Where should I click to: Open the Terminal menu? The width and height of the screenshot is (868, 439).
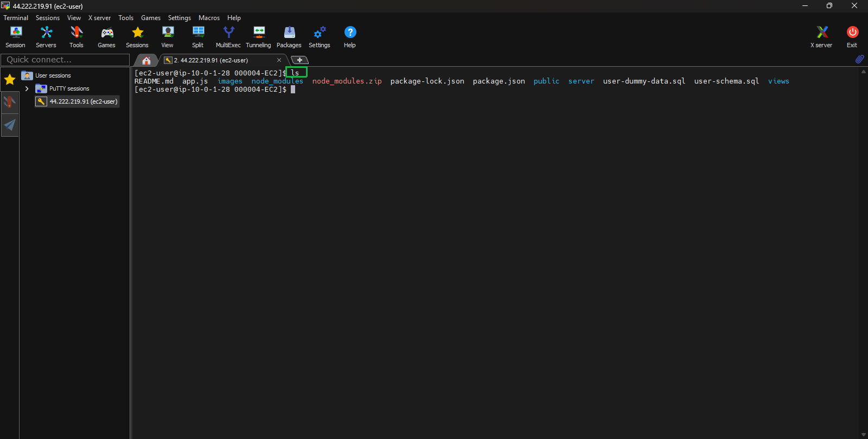pyautogui.click(x=16, y=18)
